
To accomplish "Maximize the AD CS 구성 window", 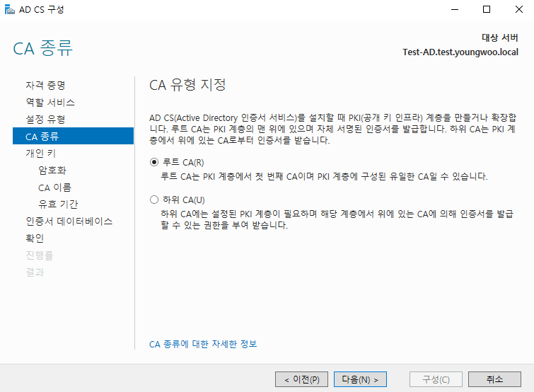I will [x=487, y=9].
